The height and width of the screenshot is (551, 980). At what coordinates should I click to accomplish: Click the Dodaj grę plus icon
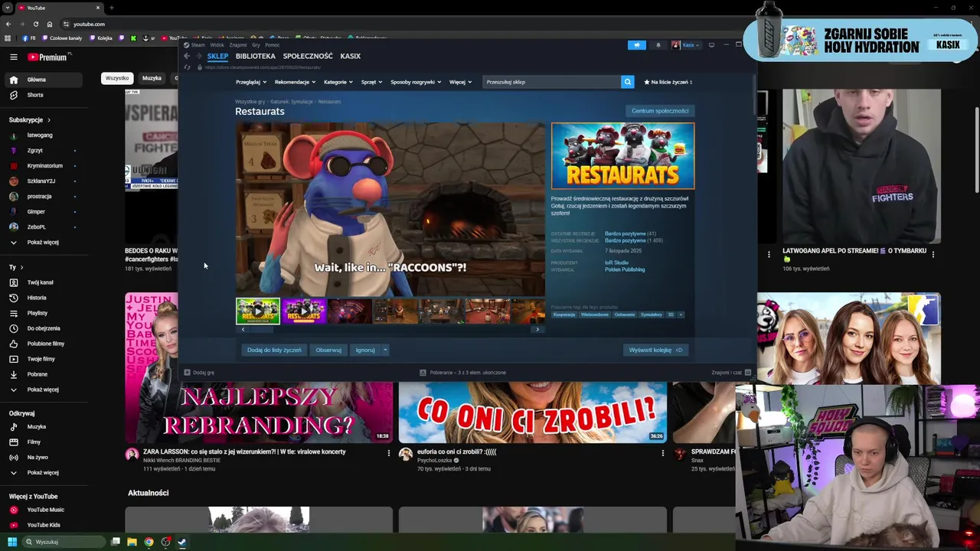(x=187, y=373)
